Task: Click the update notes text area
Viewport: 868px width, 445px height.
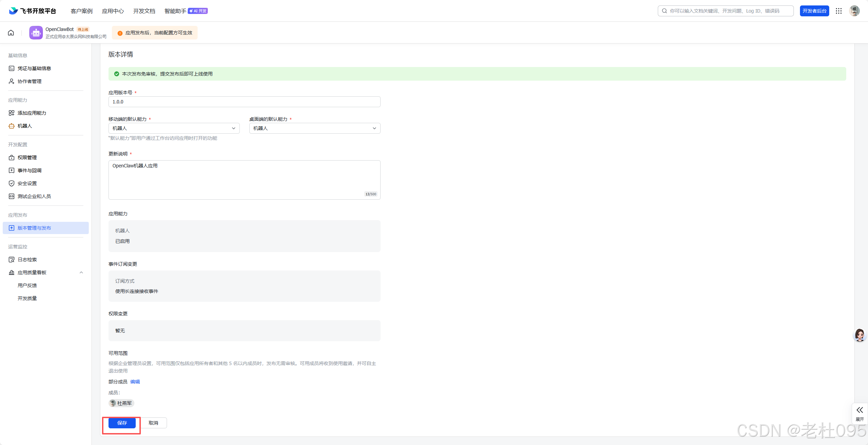Action: 244,180
